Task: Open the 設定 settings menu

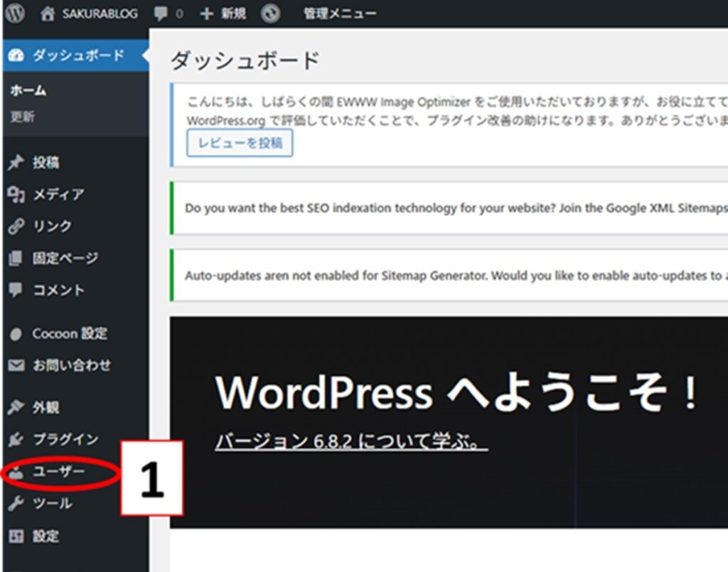Action: (x=46, y=536)
